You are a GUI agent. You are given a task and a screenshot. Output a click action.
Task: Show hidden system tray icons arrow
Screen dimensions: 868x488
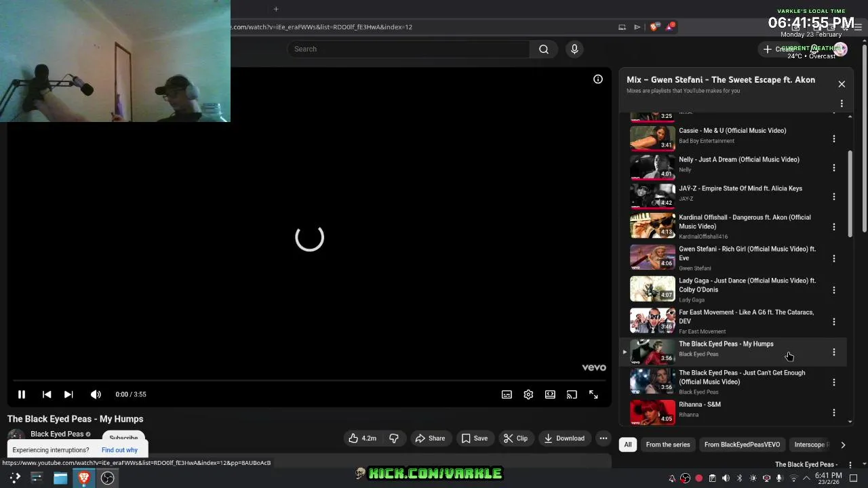[x=806, y=479]
